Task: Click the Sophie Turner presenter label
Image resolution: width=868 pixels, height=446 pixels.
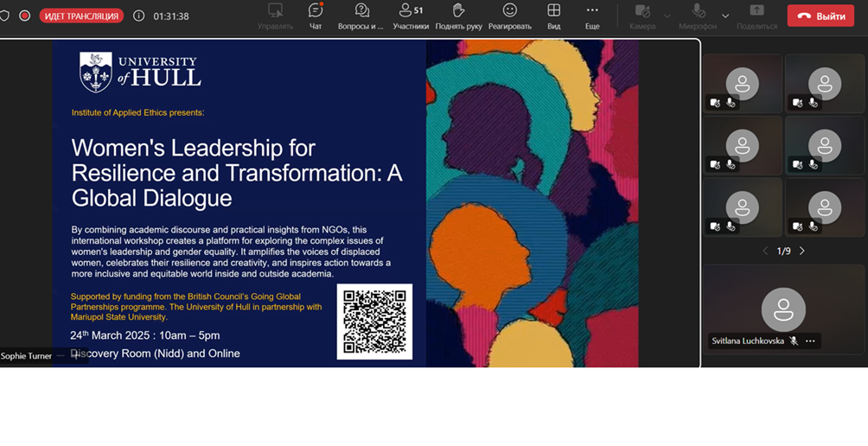Action: (26, 356)
